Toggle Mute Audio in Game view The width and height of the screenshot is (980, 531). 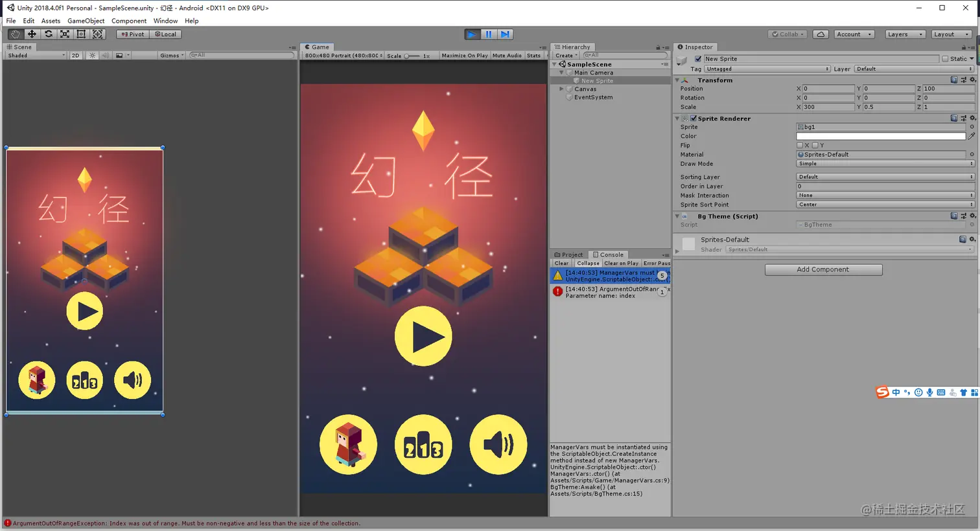click(507, 56)
